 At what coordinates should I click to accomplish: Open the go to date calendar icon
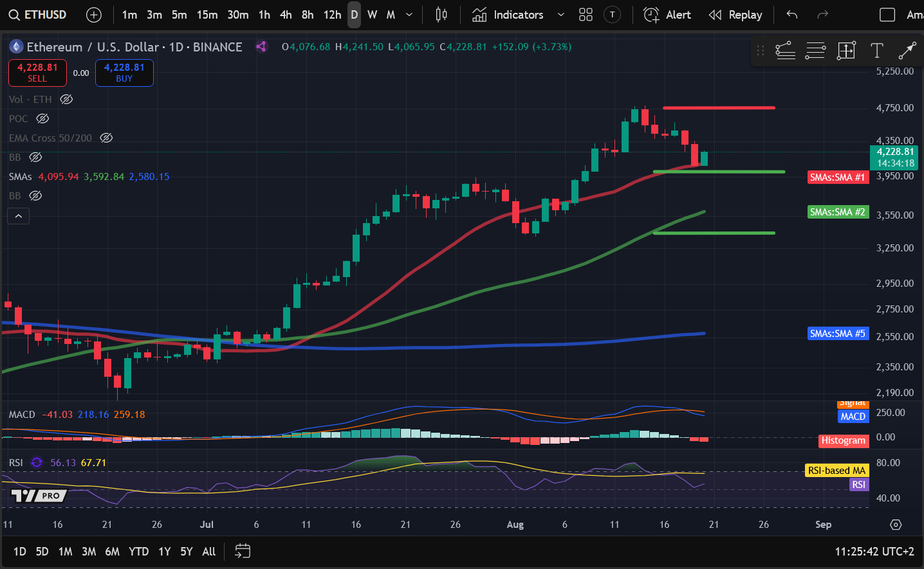pyautogui.click(x=243, y=551)
